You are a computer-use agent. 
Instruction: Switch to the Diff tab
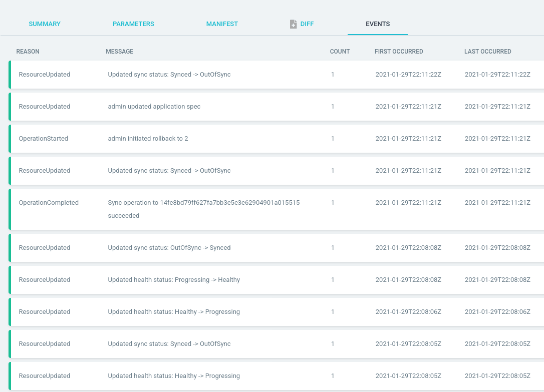point(307,24)
